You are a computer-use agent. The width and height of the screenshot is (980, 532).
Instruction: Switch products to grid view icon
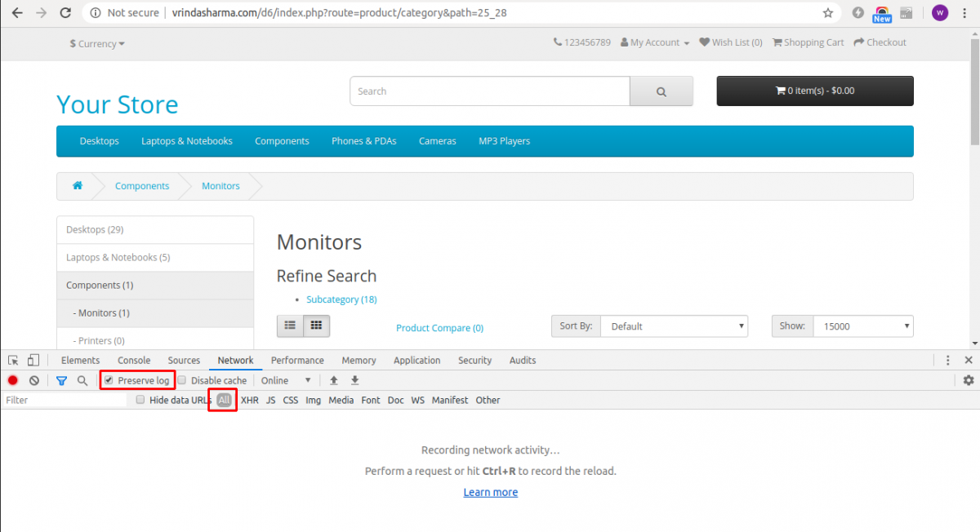316,326
